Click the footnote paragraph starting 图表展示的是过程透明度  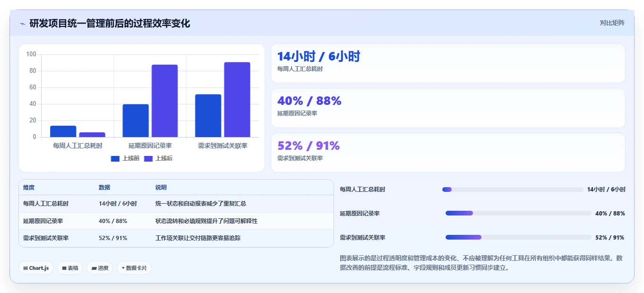(x=482, y=263)
